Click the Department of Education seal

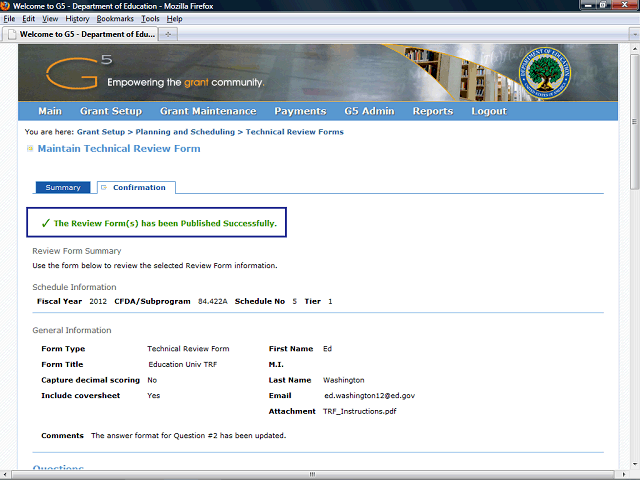coord(544,73)
